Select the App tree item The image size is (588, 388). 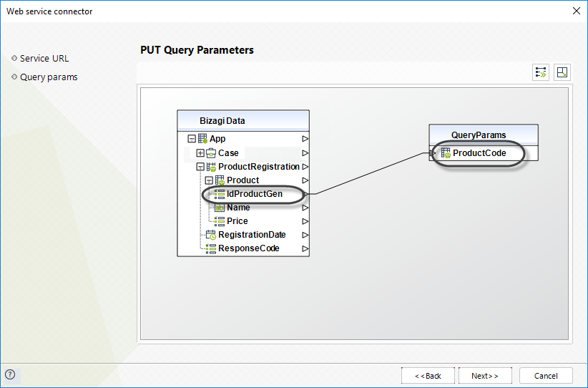[217, 139]
